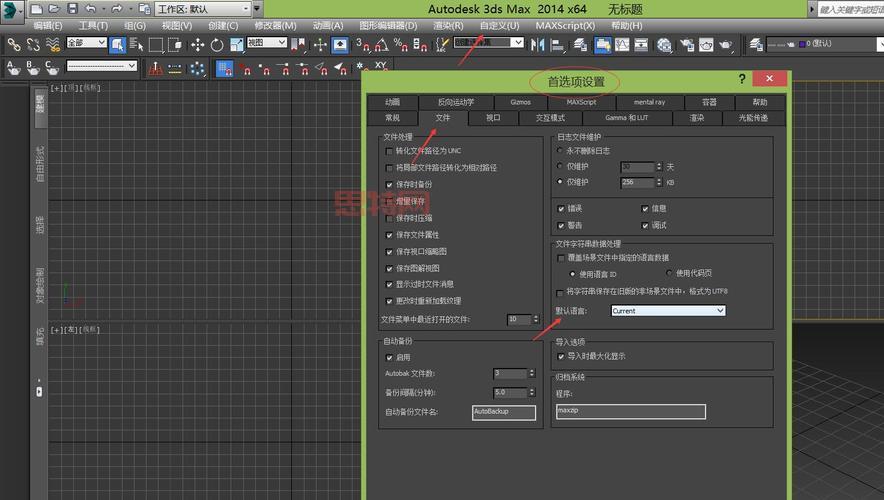Viewport: 884px width, 500px height.
Task: Click the dialog help question mark button
Action: tap(742, 79)
